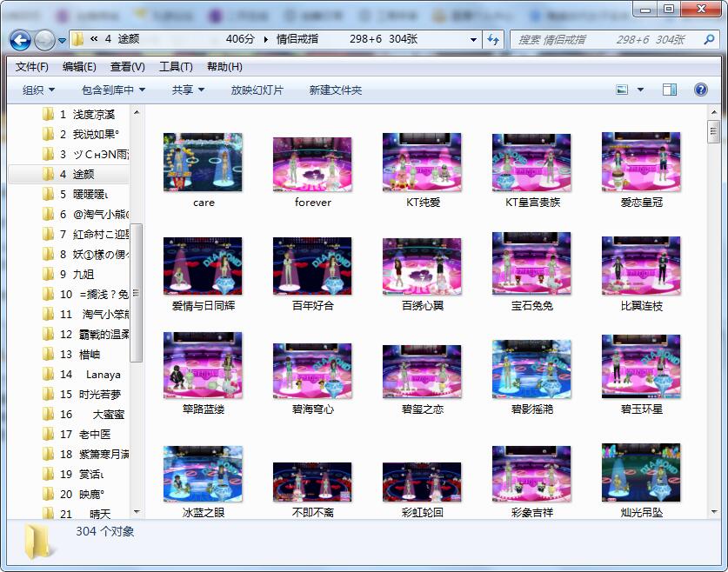
Task: Click the Forward navigation arrow
Action: coord(45,40)
